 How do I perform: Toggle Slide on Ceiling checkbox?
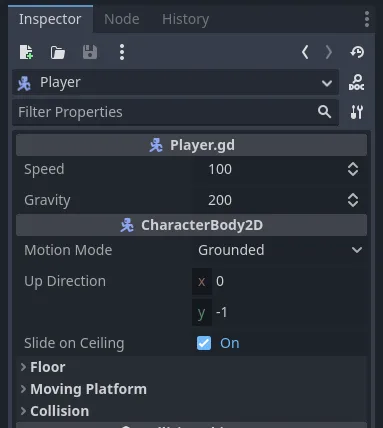click(204, 343)
